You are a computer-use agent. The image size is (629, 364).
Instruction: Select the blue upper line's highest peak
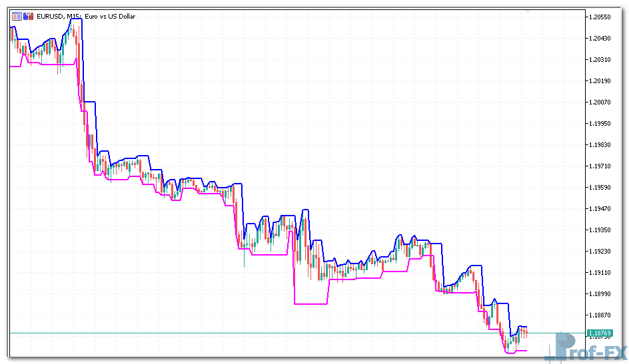coord(75,19)
